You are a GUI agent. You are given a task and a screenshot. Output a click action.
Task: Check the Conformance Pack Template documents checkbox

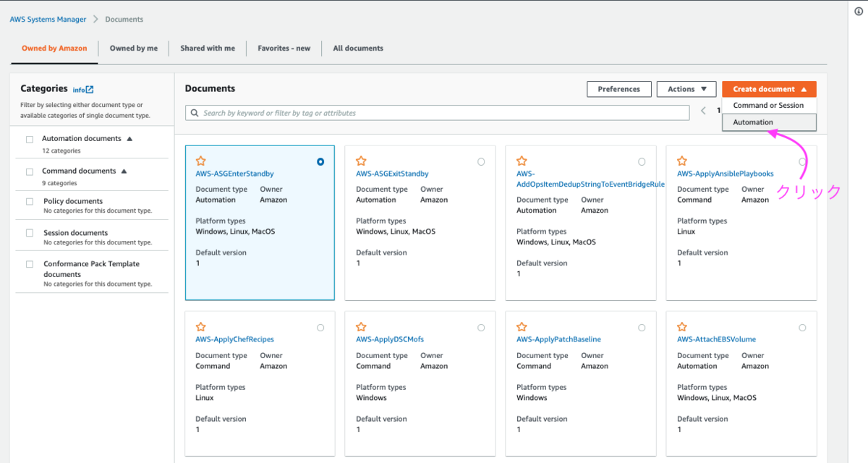[30, 265]
